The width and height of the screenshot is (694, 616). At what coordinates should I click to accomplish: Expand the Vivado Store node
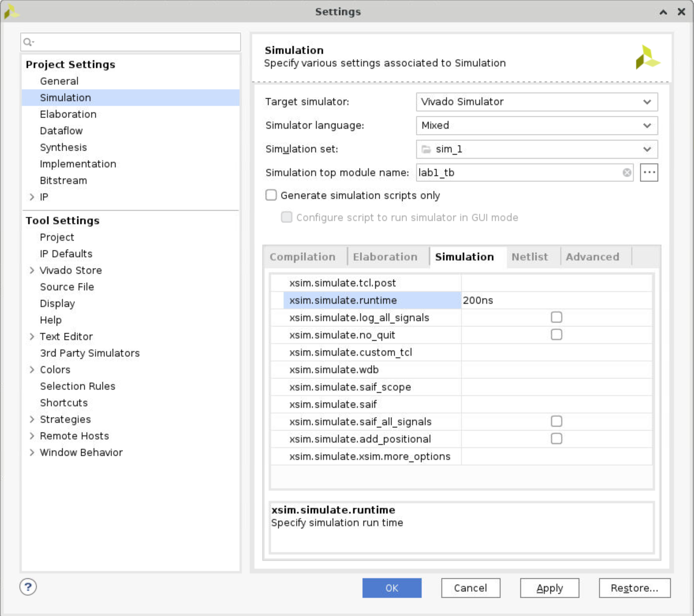tap(32, 270)
